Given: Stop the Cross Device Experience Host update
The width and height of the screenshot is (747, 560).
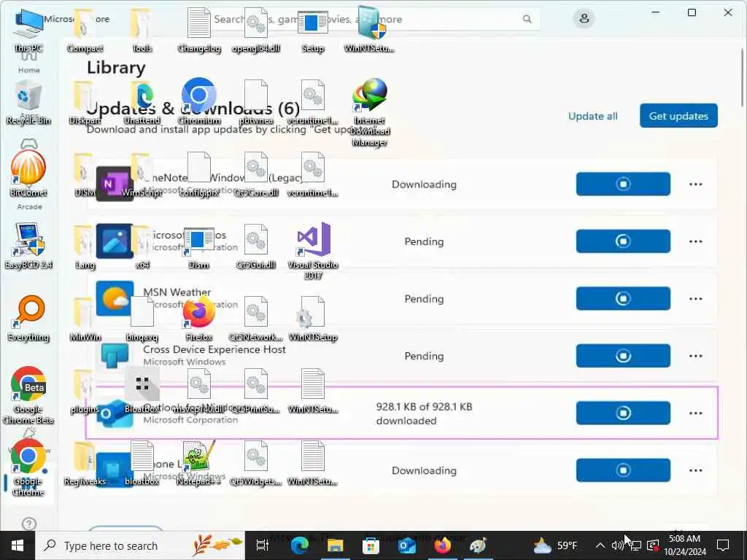Looking at the screenshot, I should (623, 356).
